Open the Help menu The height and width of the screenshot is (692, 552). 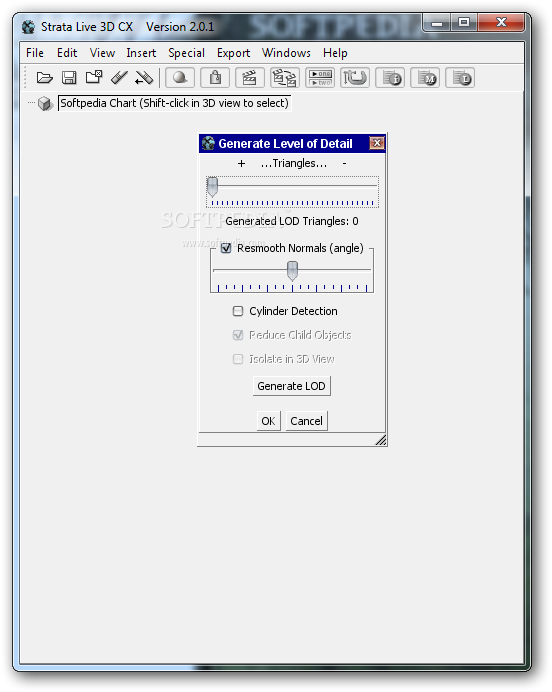point(335,53)
